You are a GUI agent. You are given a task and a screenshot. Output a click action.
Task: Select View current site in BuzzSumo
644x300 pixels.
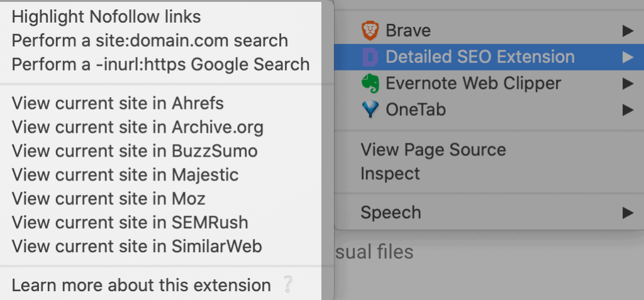coord(135,151)
